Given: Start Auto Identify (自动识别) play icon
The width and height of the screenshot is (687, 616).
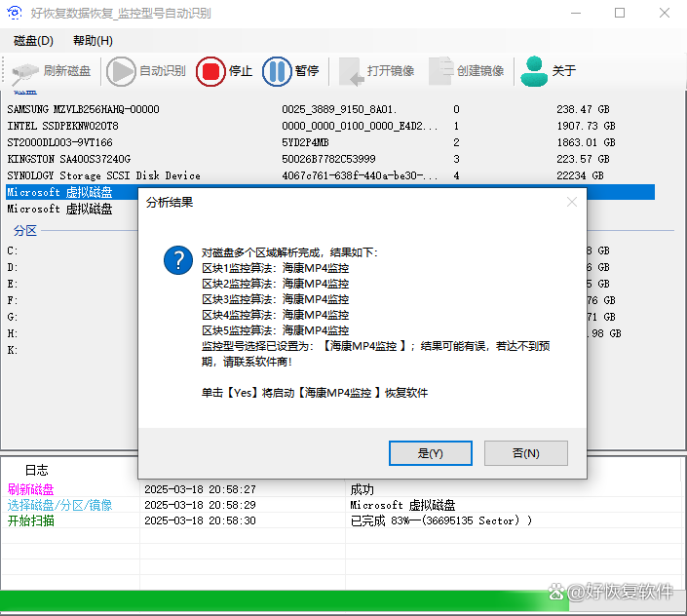Looking at the screenshot, I should pos(121,71).
